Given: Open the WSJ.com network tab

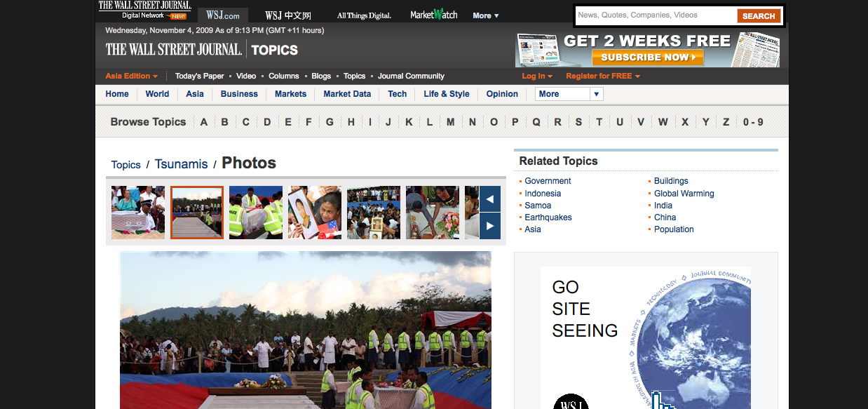Looking at the screenshot, I should click(223, 15).
